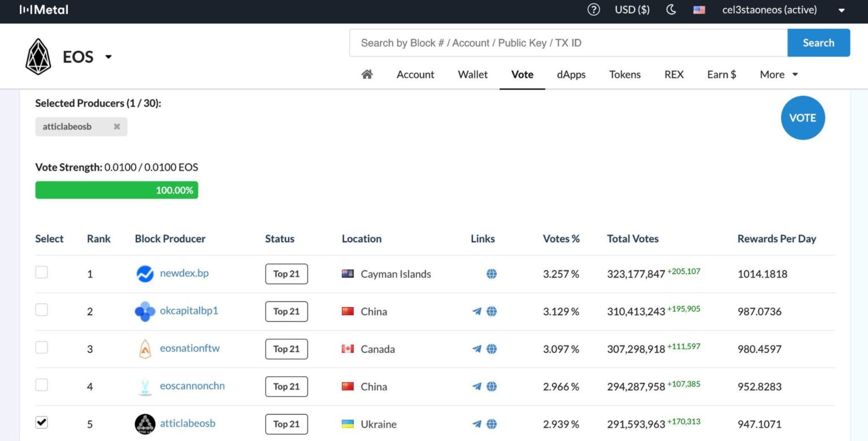Image resolution: width=868 pixels, height=441 pixels.
Task: Focus the block/account search field
Action: coord(568,43)
